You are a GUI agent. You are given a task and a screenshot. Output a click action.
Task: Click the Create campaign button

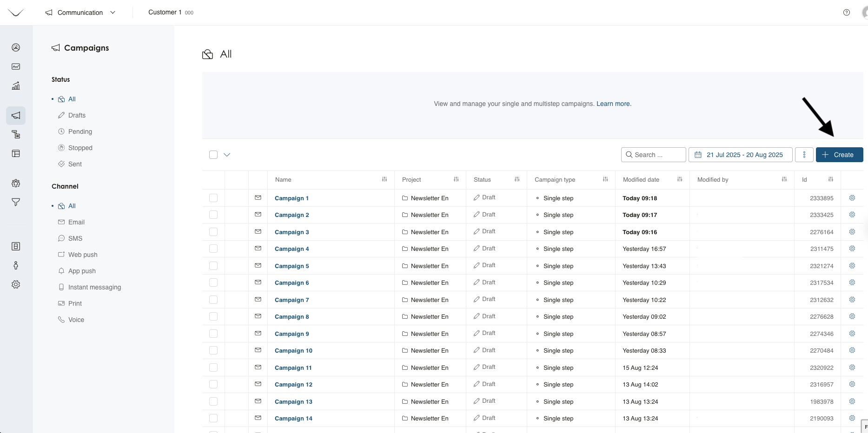(x=839, y=155)
